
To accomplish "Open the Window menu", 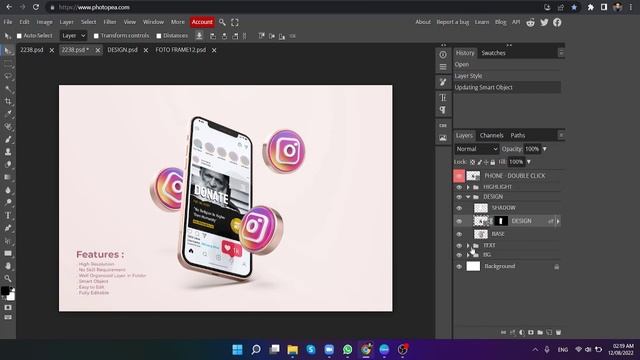I will [x=153, y=22].
